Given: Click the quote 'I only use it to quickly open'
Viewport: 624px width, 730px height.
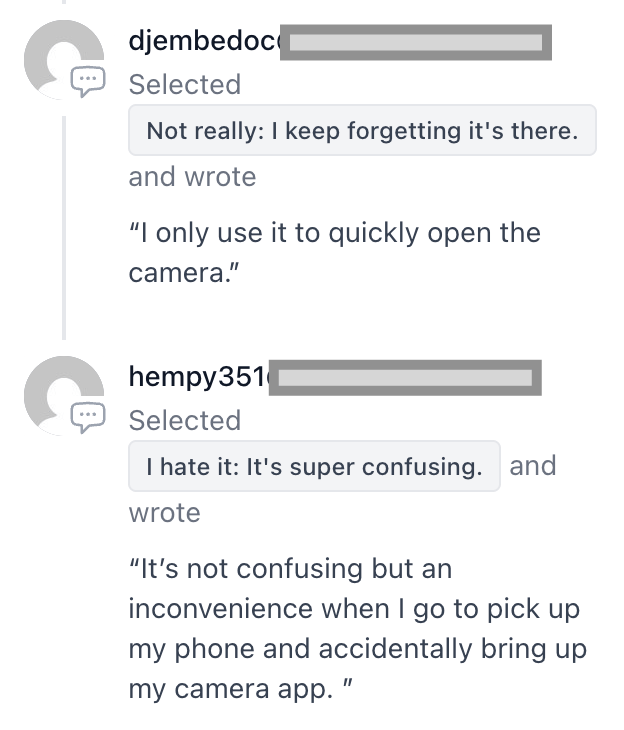Looking at the screenshot, I should tap(334, 252).
